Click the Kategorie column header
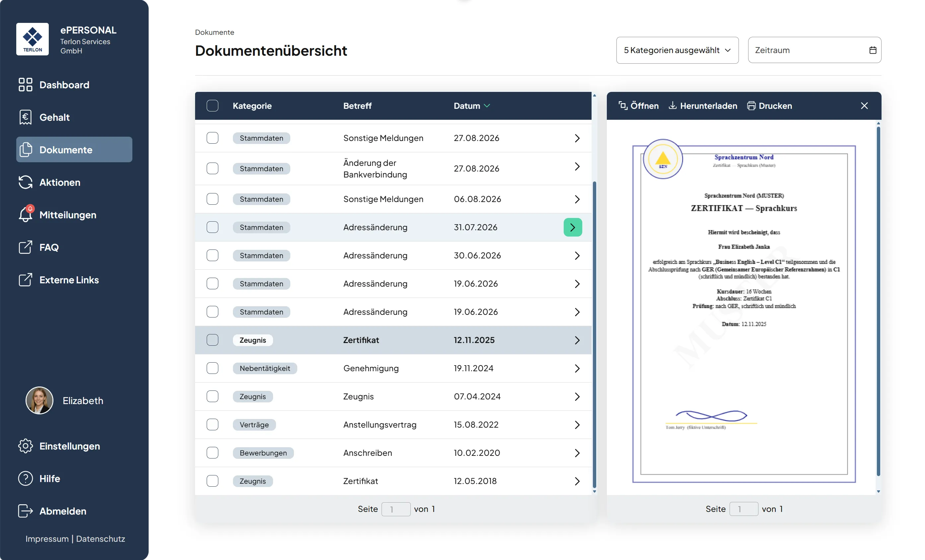 click(252, 106)
